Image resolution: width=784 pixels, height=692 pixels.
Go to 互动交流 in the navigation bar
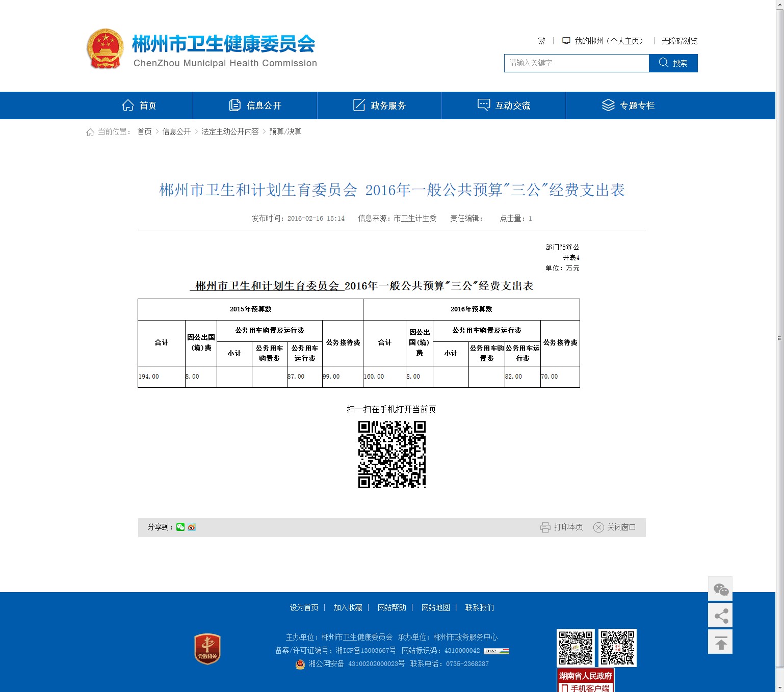click(504, 105)
